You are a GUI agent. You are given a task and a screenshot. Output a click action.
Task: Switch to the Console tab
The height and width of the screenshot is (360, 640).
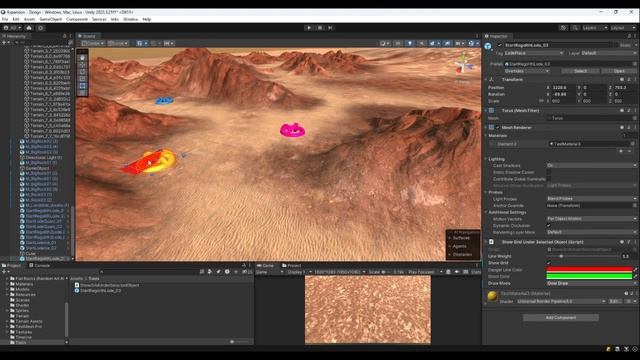point(40,265)
